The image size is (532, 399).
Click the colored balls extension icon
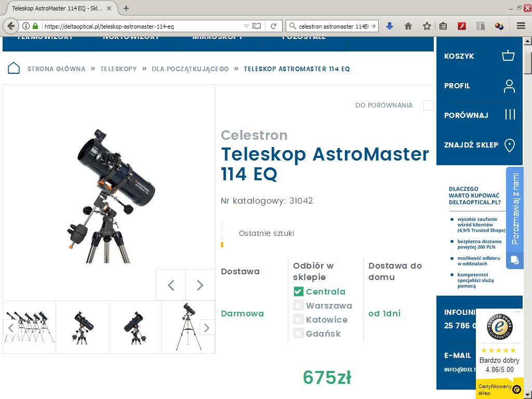tap(499, 26)
